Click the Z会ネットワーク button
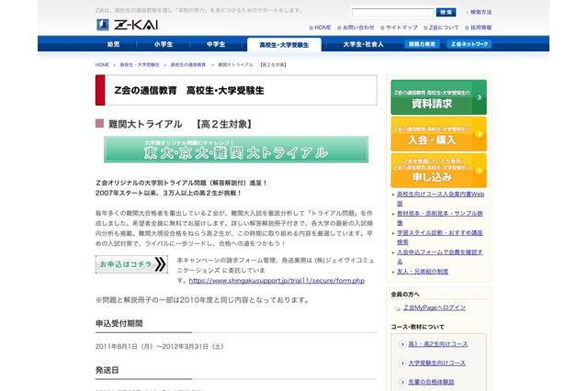Image resolution: width=588 pixels, height=391 pixels. tap(469, 44)
